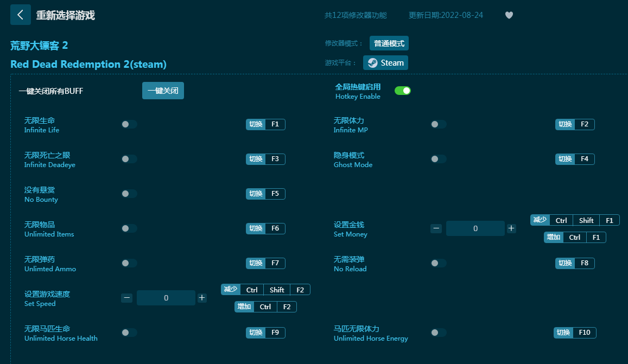Enable the Infinite Life toggle

click(129, 124)
